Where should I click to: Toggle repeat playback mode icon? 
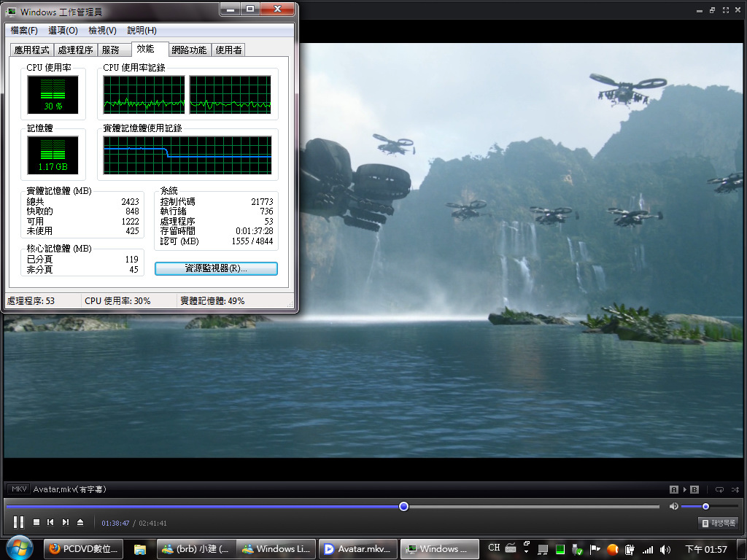(x=719, y=489)
